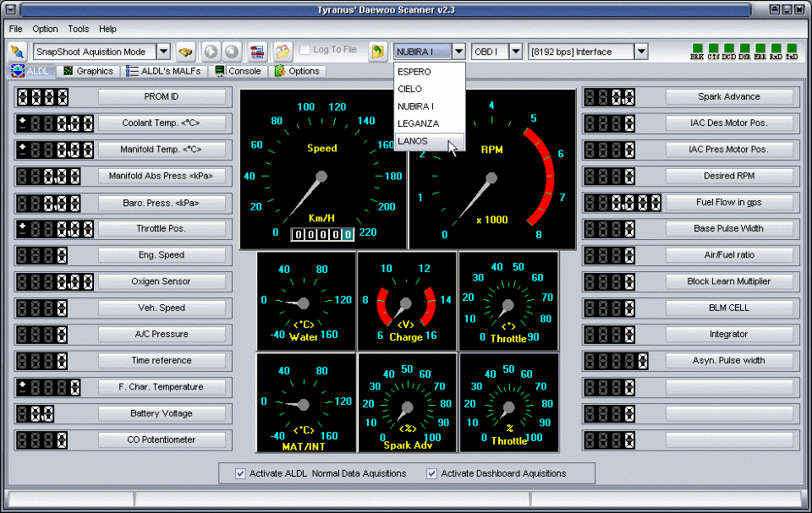
Task: Enable the Log To File checkbox
Action: (x=305, y=51)
